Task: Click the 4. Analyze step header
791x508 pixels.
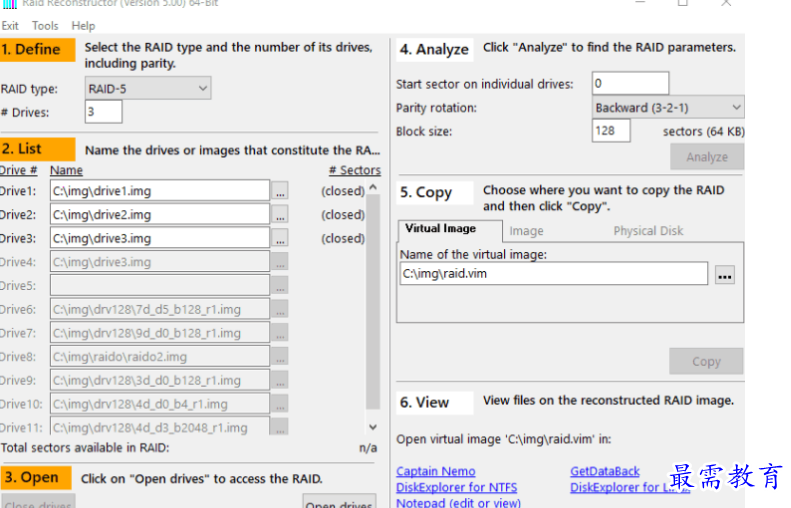Action: (x=434, y=49)
